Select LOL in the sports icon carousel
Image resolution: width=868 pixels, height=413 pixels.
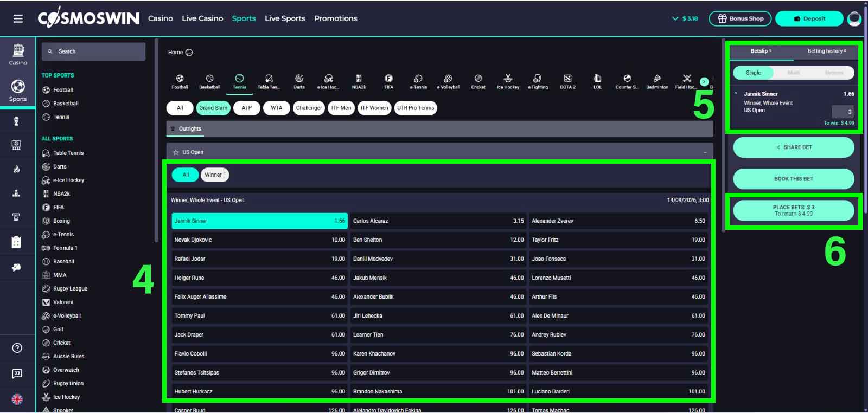[x=598, y=82]
